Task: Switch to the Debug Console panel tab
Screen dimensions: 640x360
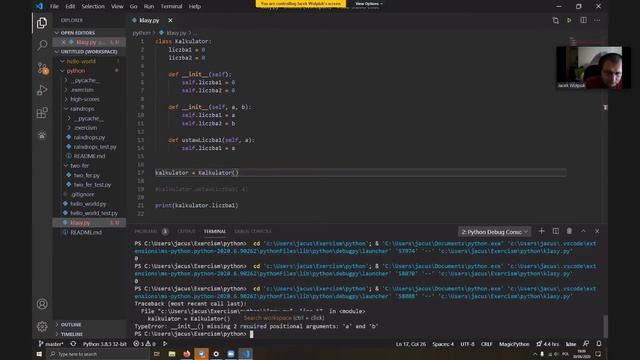Action: 253,231
